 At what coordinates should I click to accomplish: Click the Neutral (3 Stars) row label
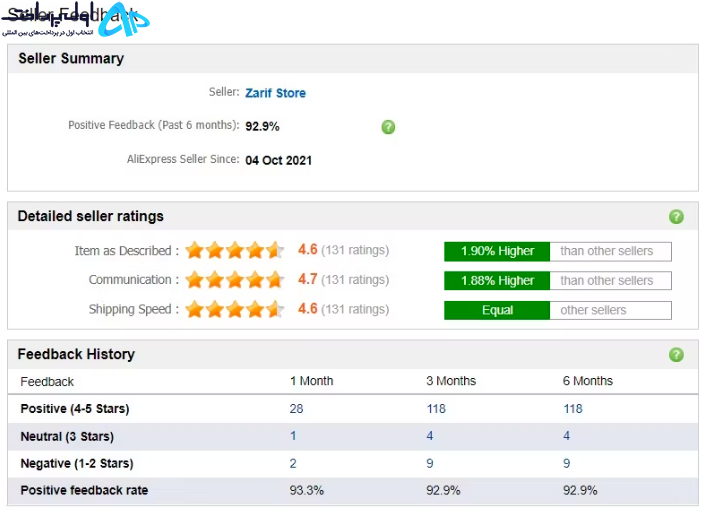[67, 436]
